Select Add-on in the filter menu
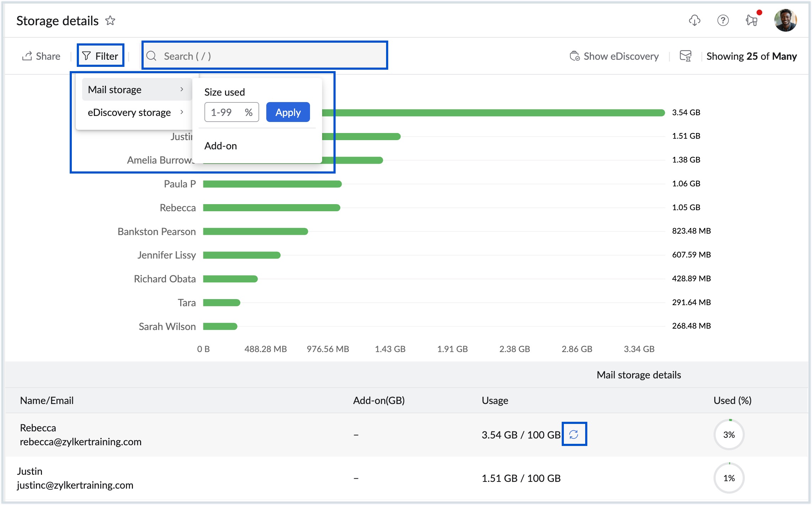812x505 pixels. tap(220, 145)
